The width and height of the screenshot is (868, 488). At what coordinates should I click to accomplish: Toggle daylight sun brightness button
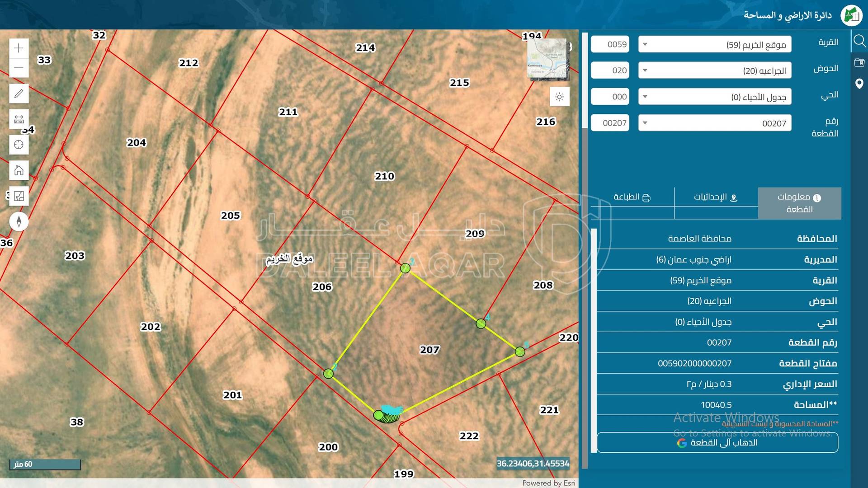point(559,97)
